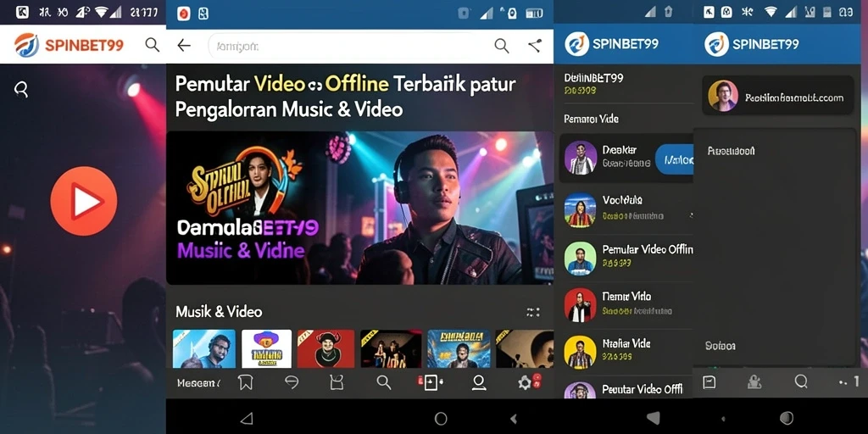Tap the 'Musik & Video' section heading
Screen dimensions: 868x434
click(219, 312)
